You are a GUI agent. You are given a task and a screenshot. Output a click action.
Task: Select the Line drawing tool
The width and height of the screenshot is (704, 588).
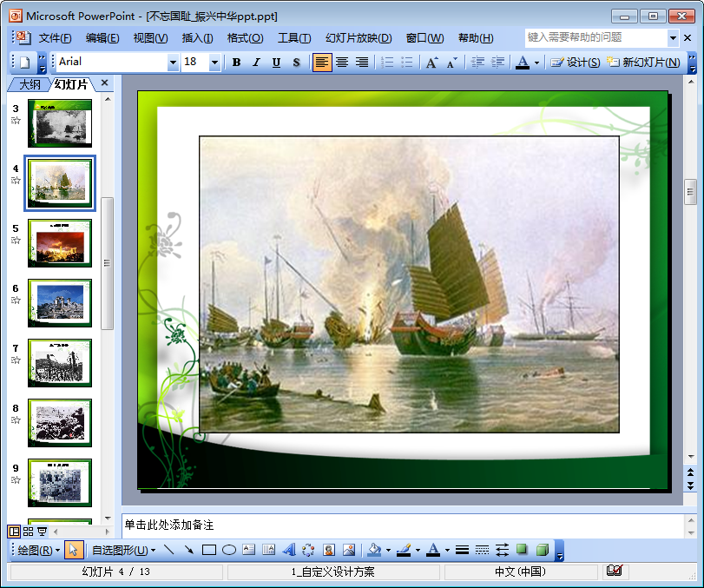[168, 550]
